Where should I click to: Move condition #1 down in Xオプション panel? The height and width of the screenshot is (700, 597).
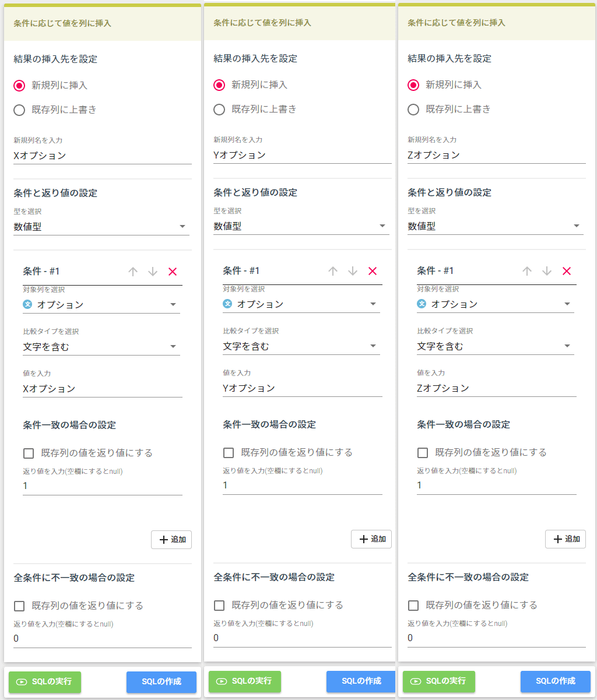point(153,272)
